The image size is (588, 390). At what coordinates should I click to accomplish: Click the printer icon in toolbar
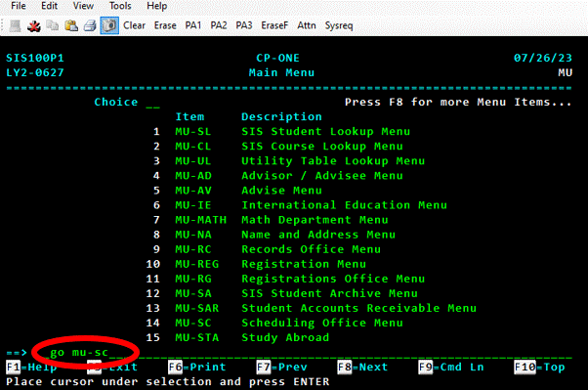(x=90, y=25)
